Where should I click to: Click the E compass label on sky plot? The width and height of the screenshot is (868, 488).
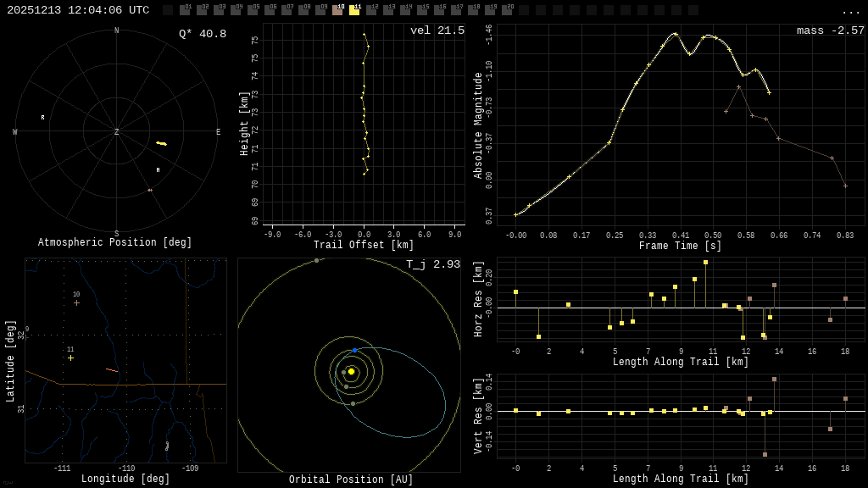coord(218,131)
